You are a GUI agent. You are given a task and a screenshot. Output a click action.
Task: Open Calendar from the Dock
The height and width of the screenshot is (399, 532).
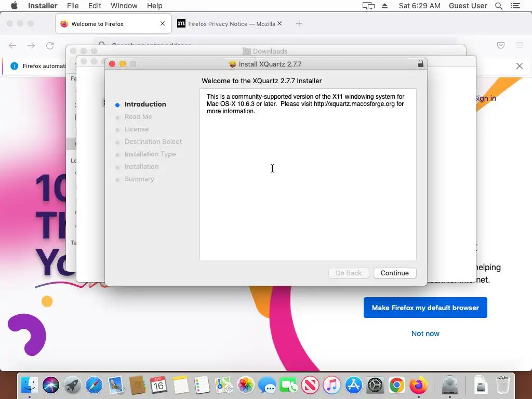click(158, 385)
